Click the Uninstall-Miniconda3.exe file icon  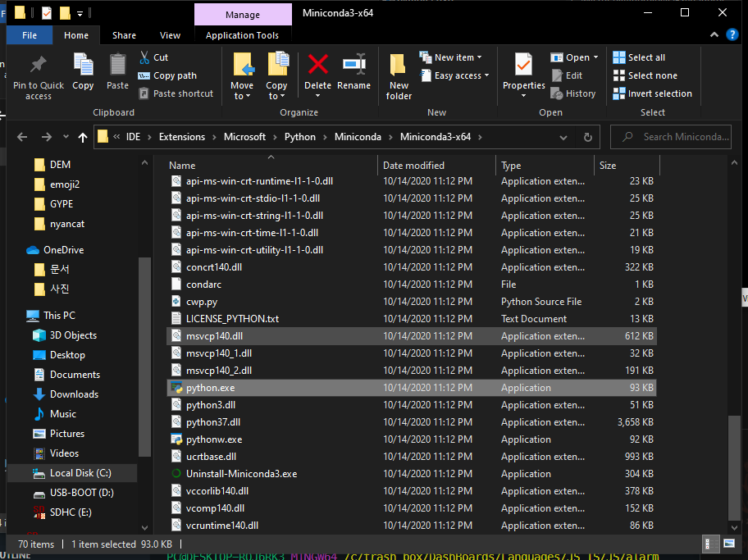point(176,474)
